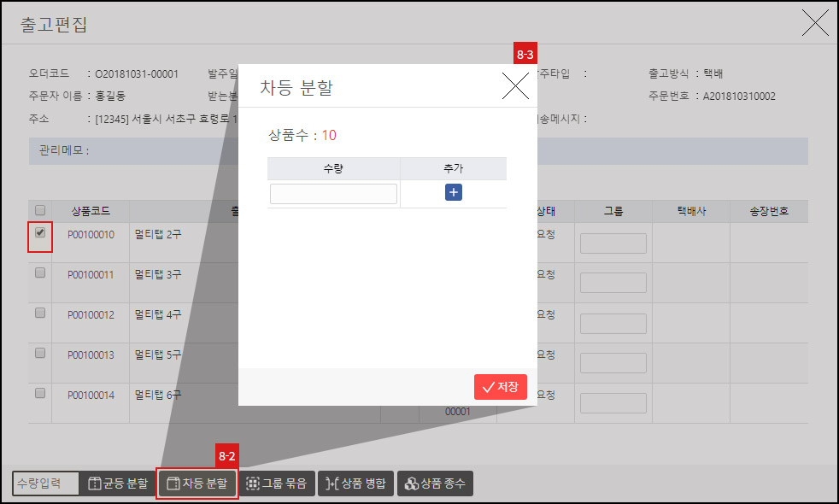The image size is (839, 504).
Task: Select the P00100013 product code
Action: tap(91, 354)
